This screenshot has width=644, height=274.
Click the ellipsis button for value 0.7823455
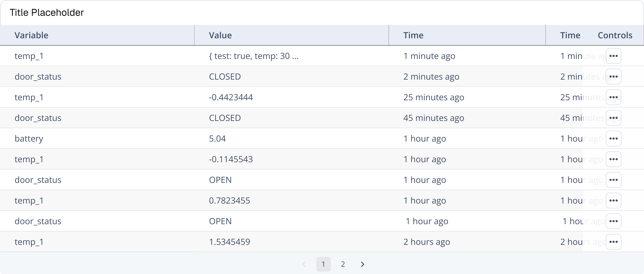pyautogui.click(x=613, y=201)
